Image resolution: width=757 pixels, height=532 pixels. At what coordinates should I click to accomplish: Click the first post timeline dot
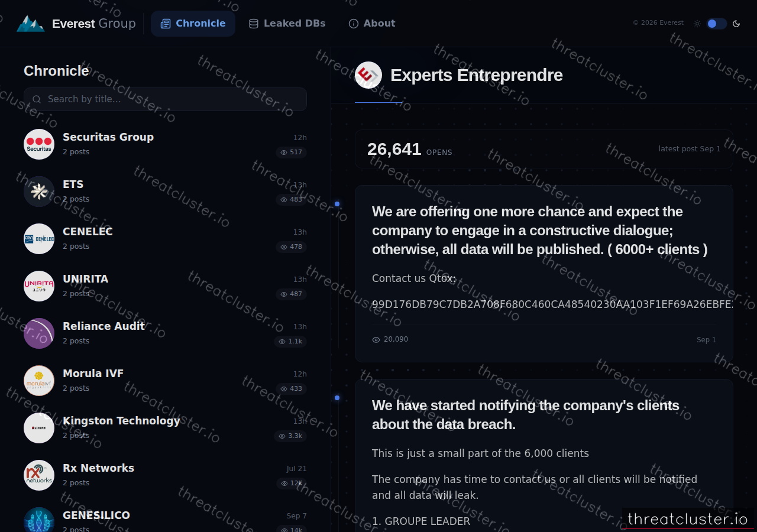pyautogui.click(x=337, y=204)
